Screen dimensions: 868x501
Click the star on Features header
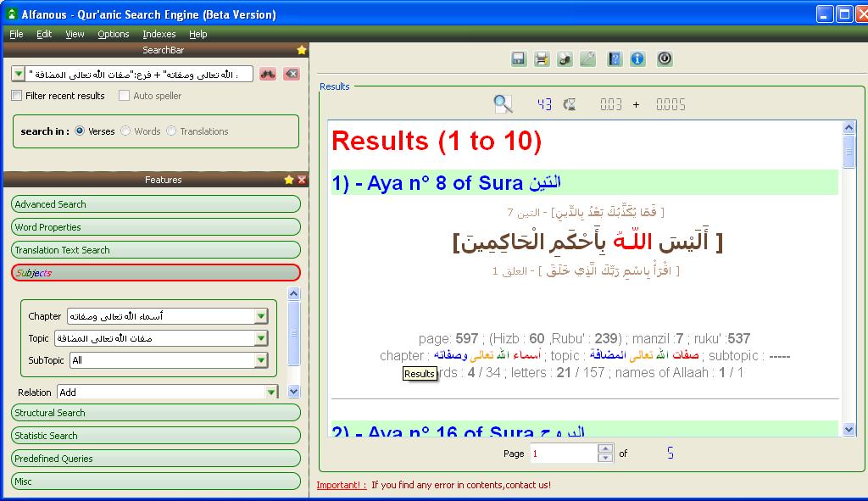[289, 180]
